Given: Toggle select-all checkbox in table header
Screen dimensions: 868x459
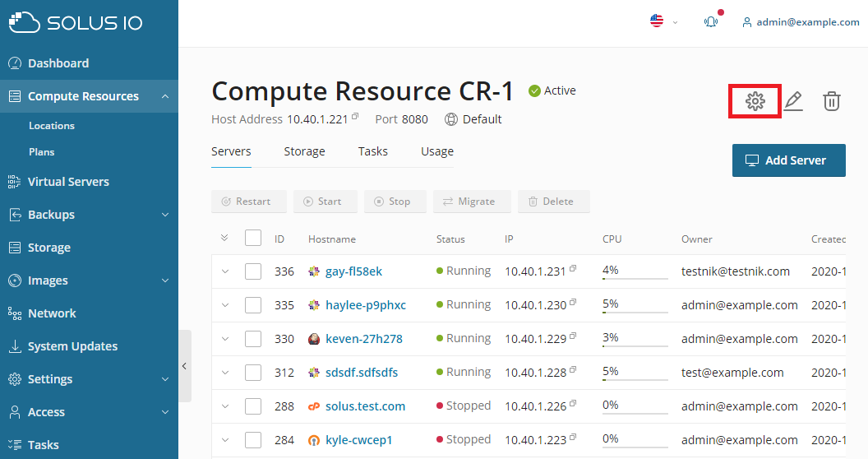Looking at the screenshot, I should point(253,238).
